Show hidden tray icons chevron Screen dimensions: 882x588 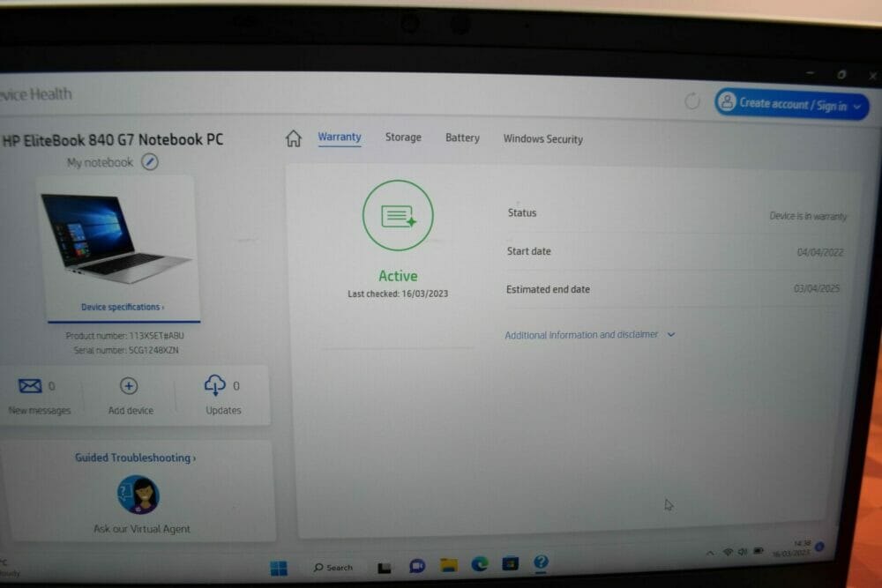(x=710, y=553)
